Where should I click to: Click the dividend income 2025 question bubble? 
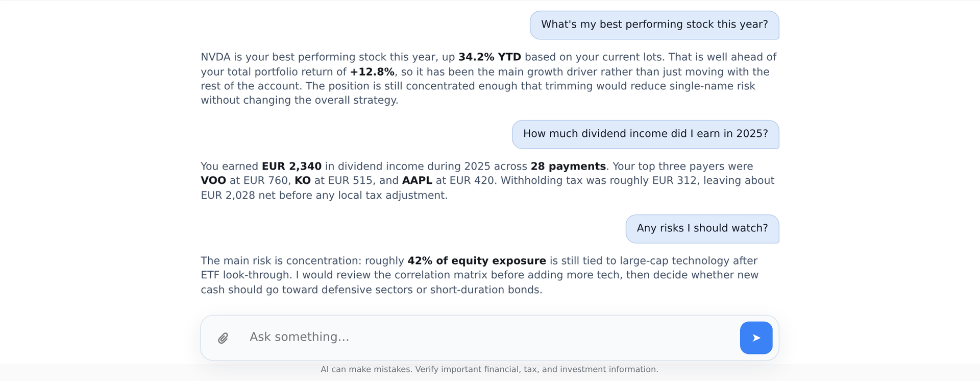pos(646,134)
